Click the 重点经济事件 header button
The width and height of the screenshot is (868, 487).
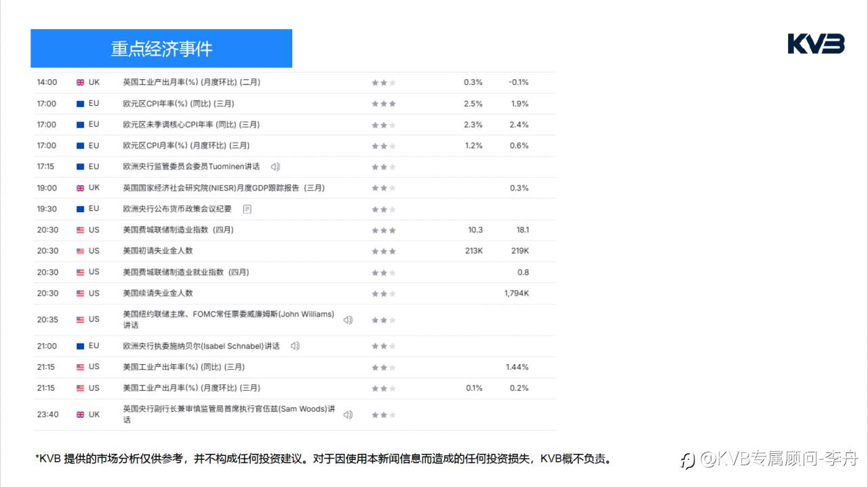tap(161, 48)
